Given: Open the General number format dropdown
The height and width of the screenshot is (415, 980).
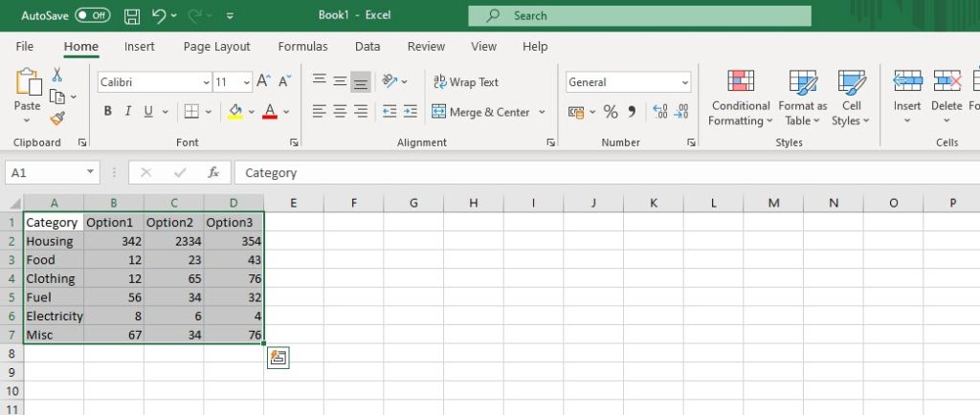Looking at the screenshot, I should click(x=685, y=82).
